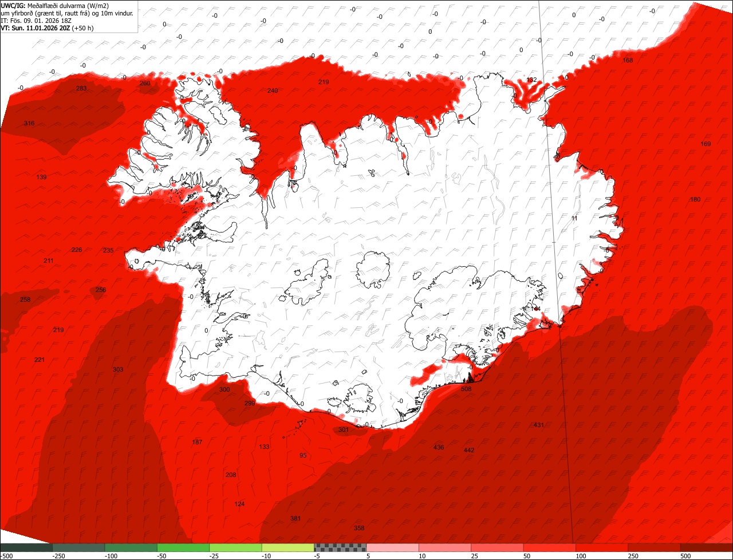Choose the red legend swatch between 50 and 100

[550, 547]
